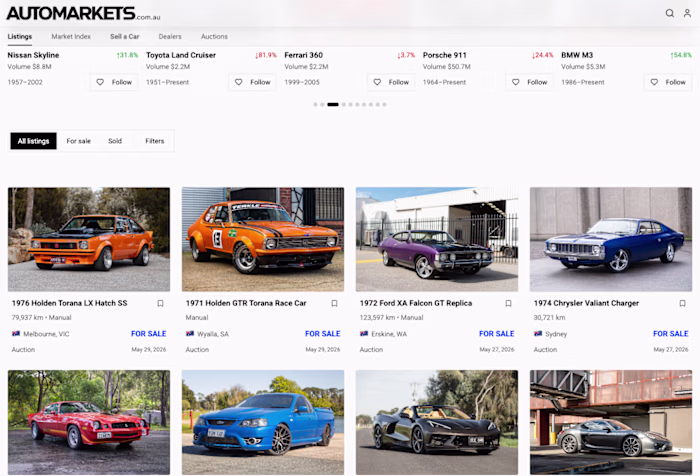
Task: Jump to the first carousel dot
Action: point(315,104)
